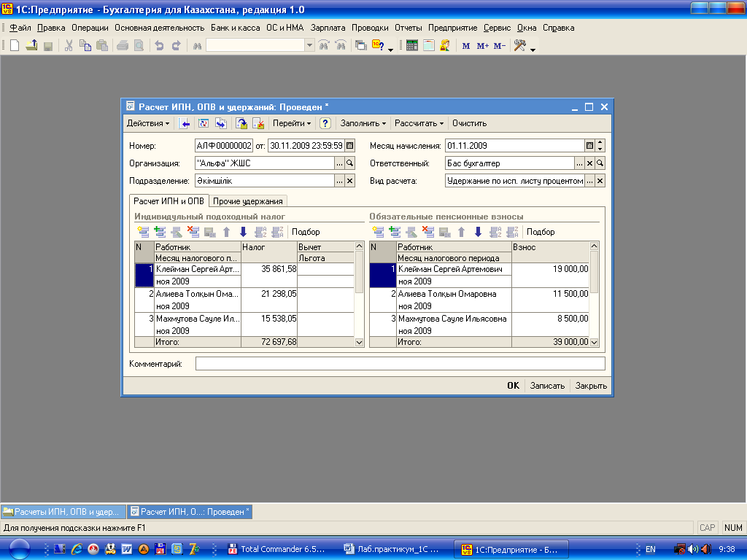Move row up in Pension contributions table
747x560 pixels.
[x=461, y=232]
